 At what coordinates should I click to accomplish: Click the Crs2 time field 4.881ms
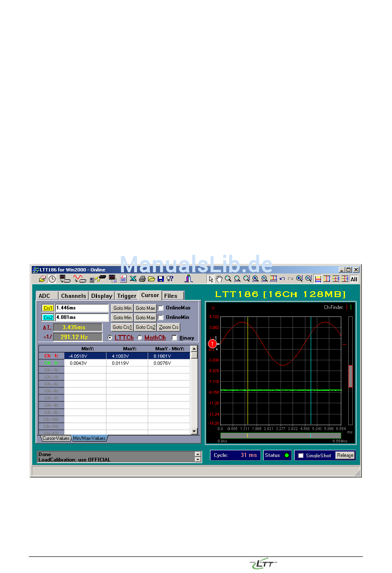82,318
